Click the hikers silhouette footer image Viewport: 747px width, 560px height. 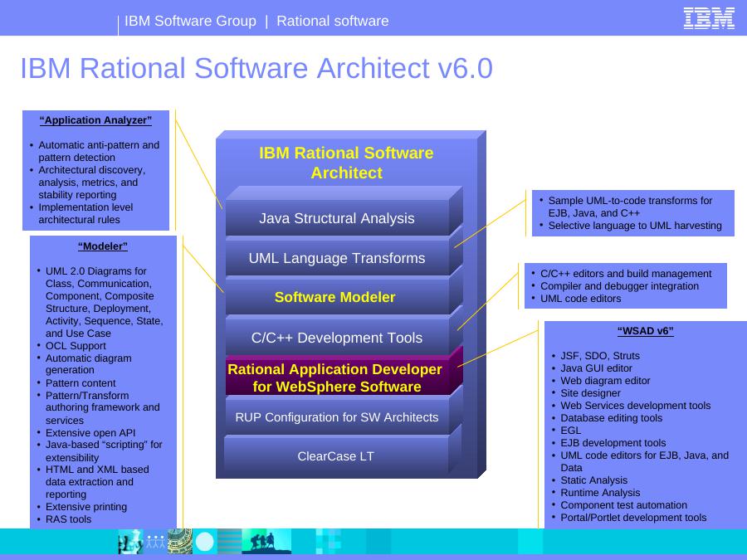pos(266,542)
